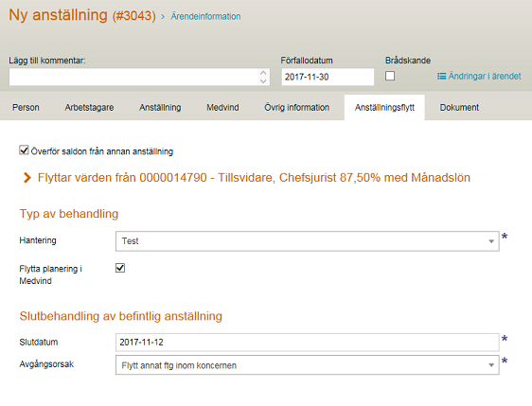Expand Flyttar värden från 0000014790 section

pyautogui.click(x=254, y=177)
